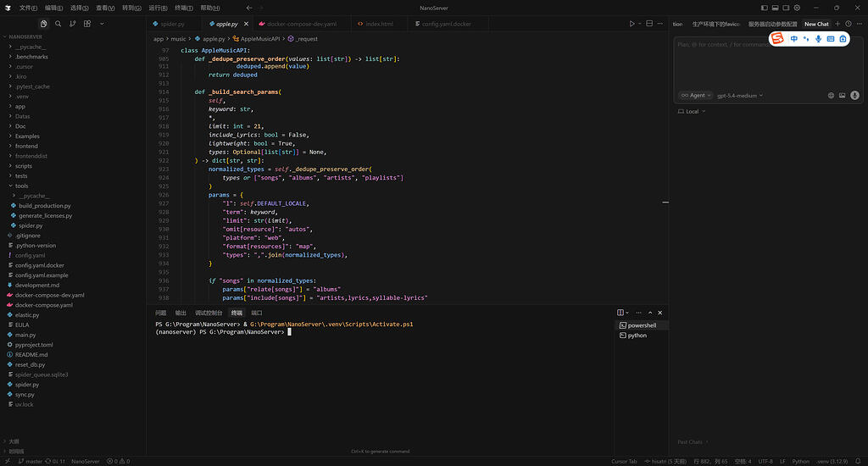Toggle the bottom panel layout button
The height and width of the screenshot is (466, 868).
coord(775,8)
